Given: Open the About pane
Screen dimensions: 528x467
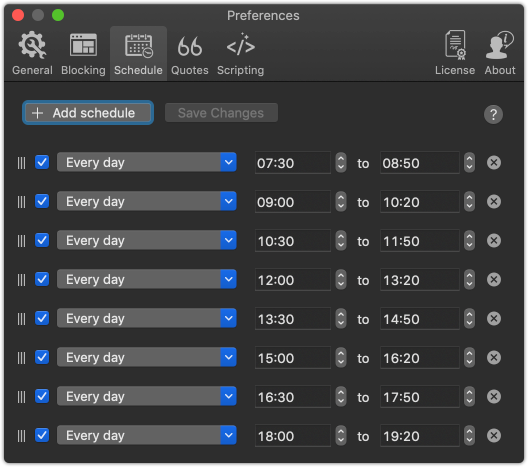Looking at the screenshot, I should (500, 54).
